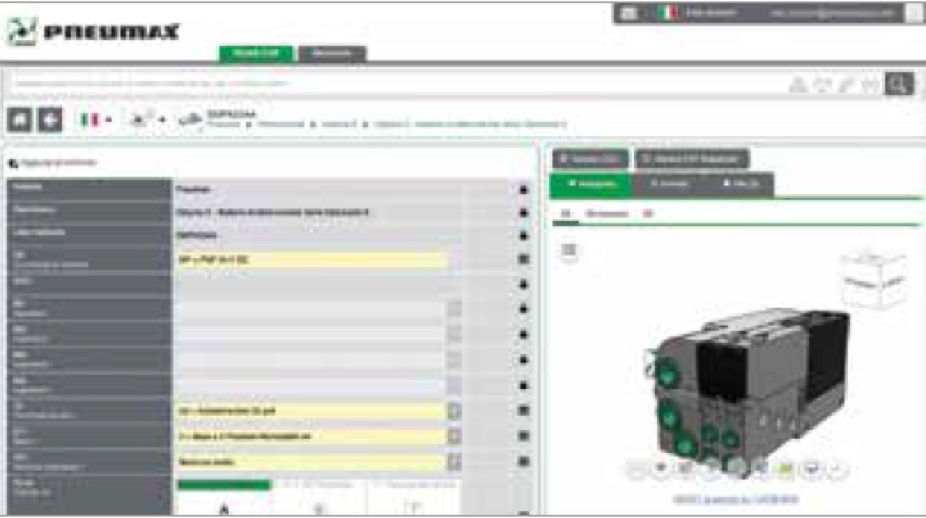
Task: Click the leftmost round icon in viewer bottom toolbar
Action: [636, 467]
